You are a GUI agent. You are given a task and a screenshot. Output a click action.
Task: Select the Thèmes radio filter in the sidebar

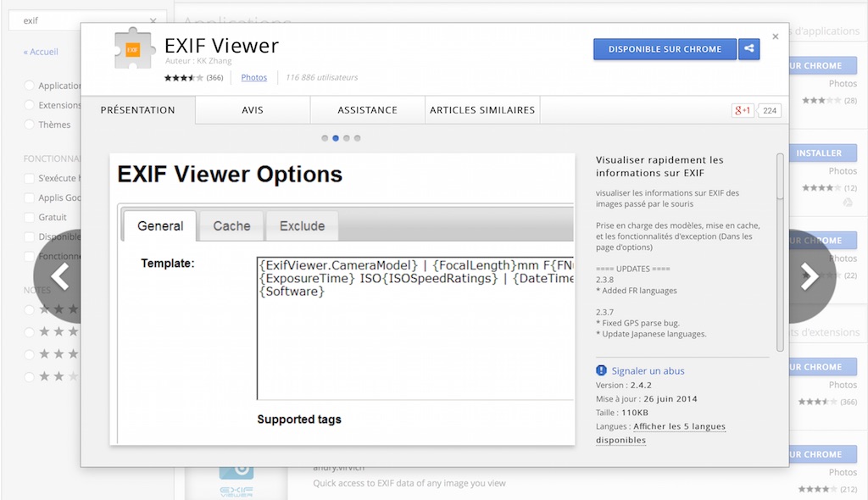click(x=30, y=125)
